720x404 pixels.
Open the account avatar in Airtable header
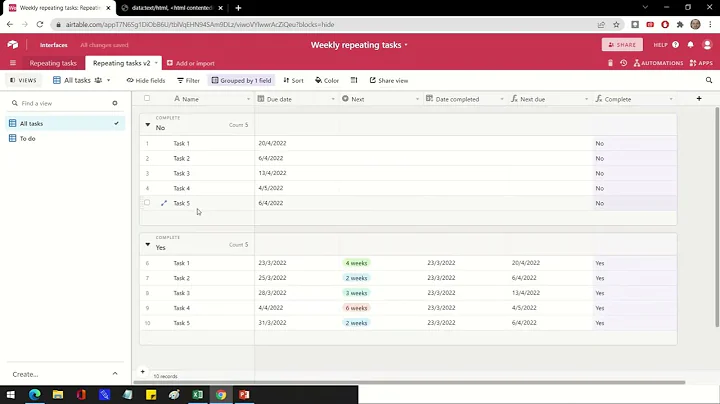click(x=707, y=45)
